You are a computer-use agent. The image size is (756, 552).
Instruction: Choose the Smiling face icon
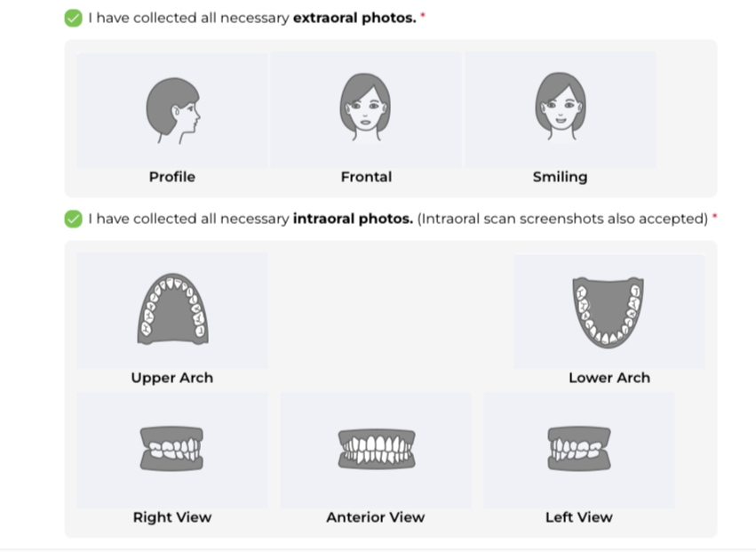(561, 108)
